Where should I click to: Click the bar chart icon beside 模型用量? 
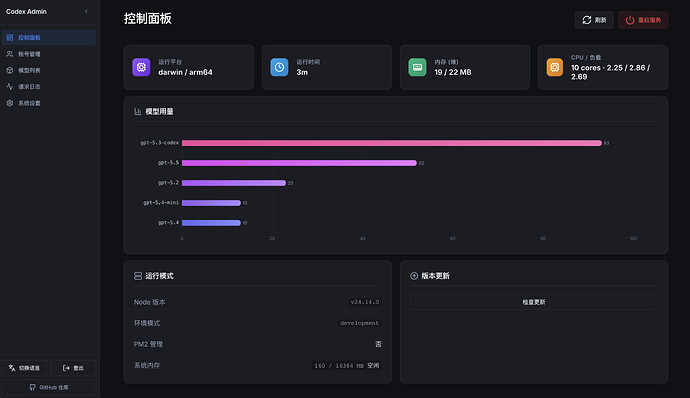[x=138, y=111]
